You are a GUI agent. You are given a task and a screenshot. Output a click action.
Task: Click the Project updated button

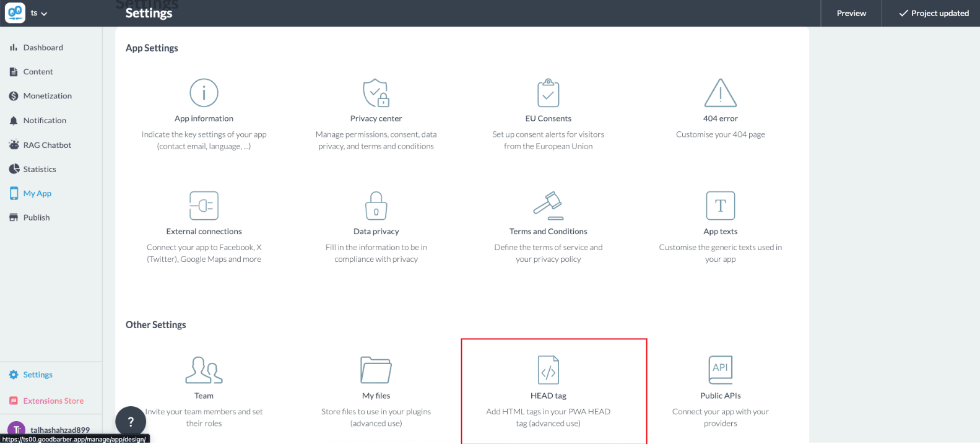[934, 13]
